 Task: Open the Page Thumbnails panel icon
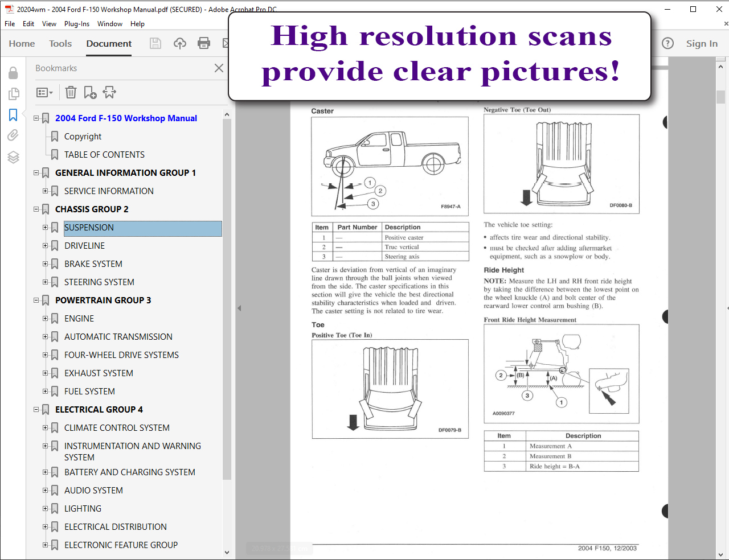13,93
